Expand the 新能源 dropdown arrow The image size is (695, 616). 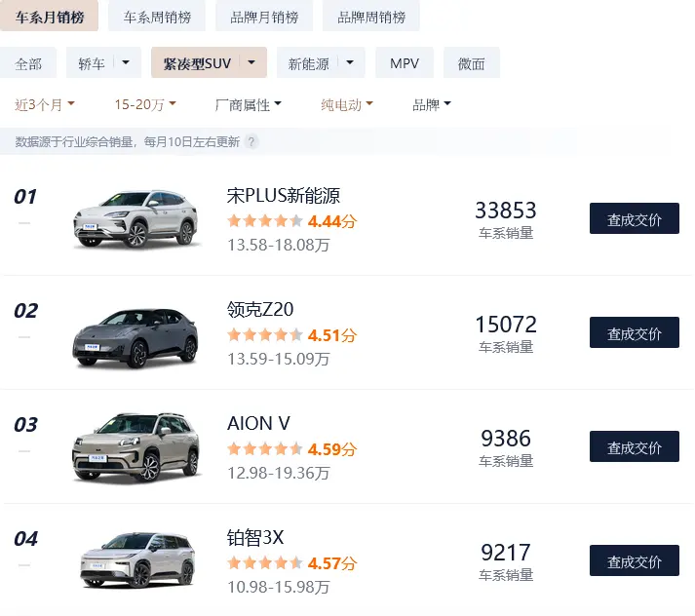click(350, 62)
